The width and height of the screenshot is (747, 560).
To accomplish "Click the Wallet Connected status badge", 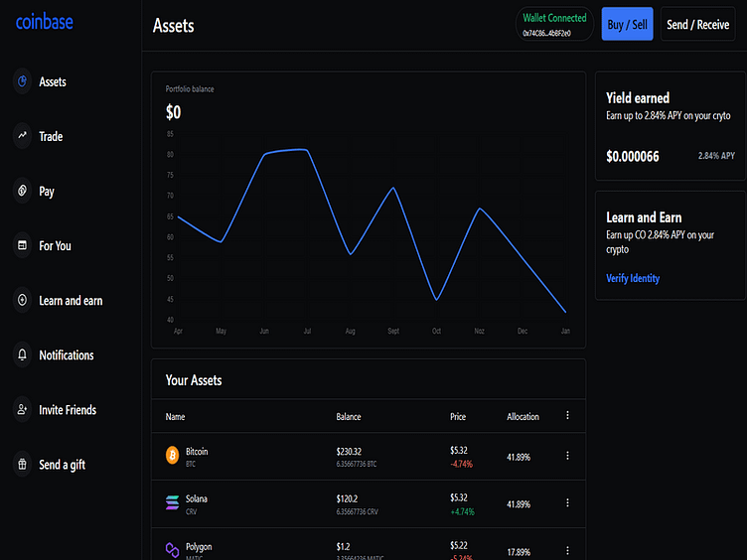I will click(554, 25).
